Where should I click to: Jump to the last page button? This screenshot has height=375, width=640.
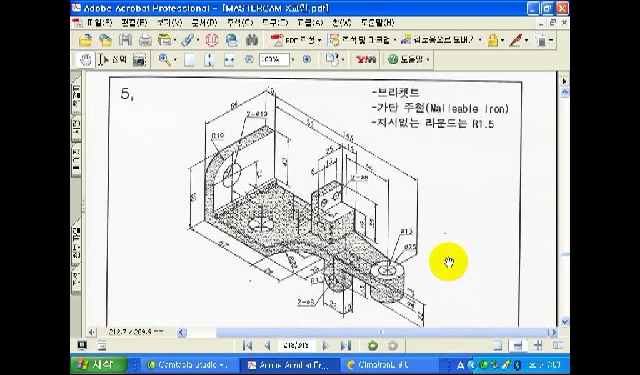tap(345, 346)
